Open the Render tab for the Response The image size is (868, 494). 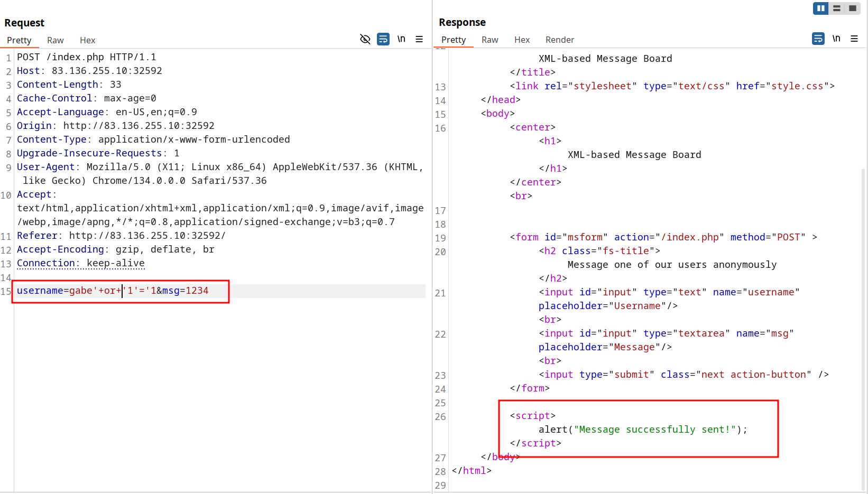[560, 40]
